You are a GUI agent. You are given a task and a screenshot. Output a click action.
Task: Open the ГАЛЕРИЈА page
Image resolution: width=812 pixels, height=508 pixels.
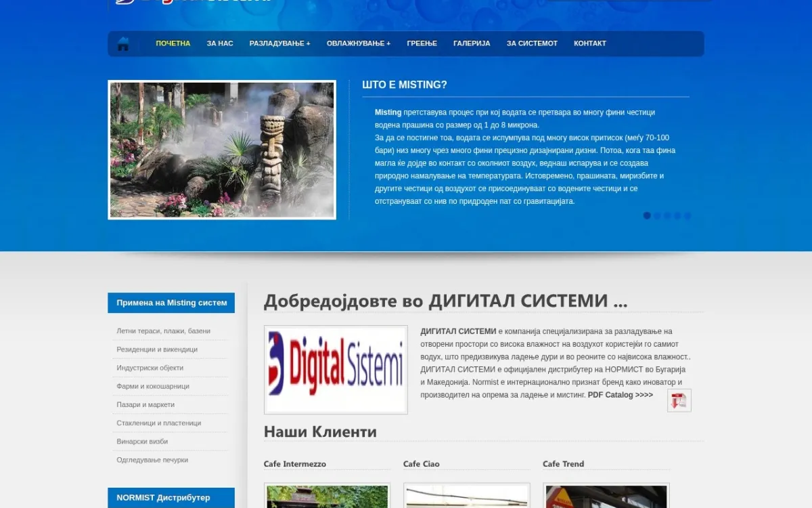(x=472, y=43)
